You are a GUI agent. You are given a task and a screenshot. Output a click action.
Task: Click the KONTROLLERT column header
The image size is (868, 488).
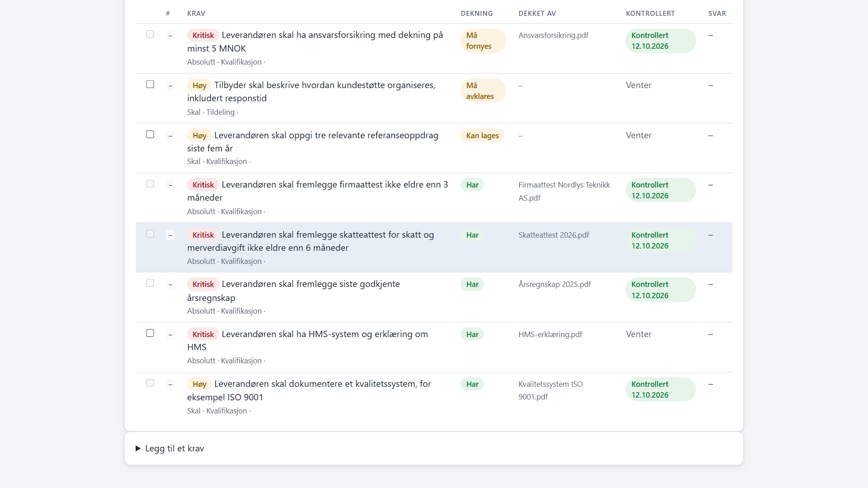tap(650, 14)
